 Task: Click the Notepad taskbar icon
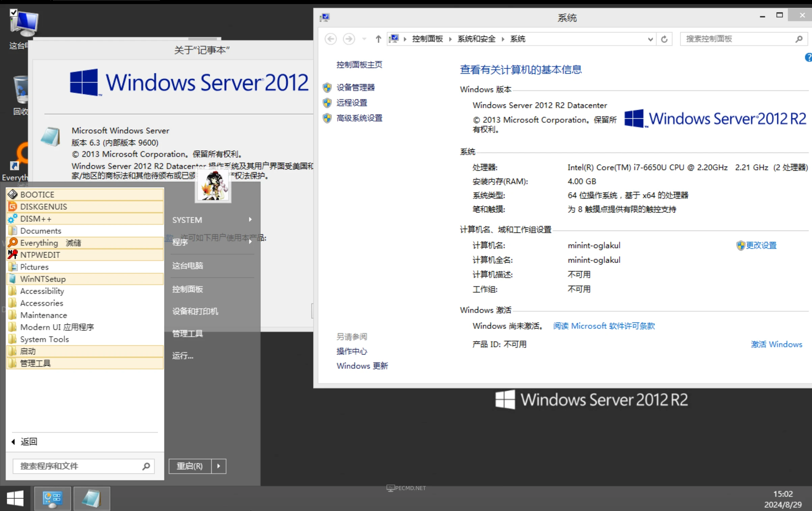[92, 498]
